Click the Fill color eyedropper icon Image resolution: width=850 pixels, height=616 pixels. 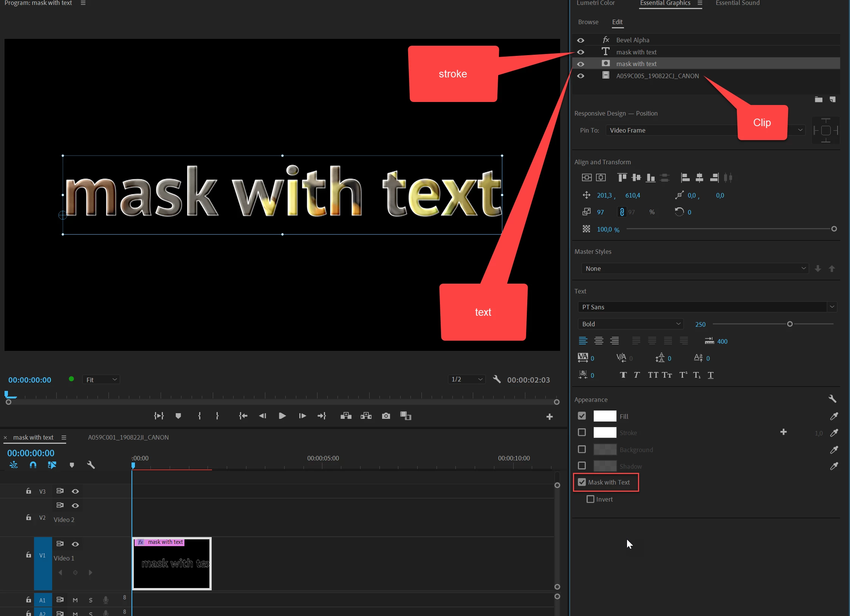(x=834, y=416)
